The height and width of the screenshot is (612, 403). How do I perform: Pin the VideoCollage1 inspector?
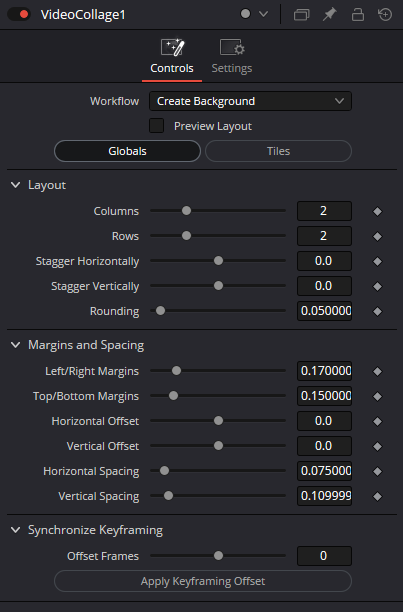coord(330,15)
